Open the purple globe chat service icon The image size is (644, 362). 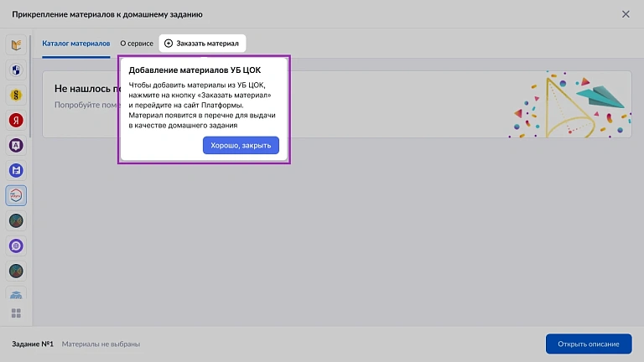click(16, 246)
